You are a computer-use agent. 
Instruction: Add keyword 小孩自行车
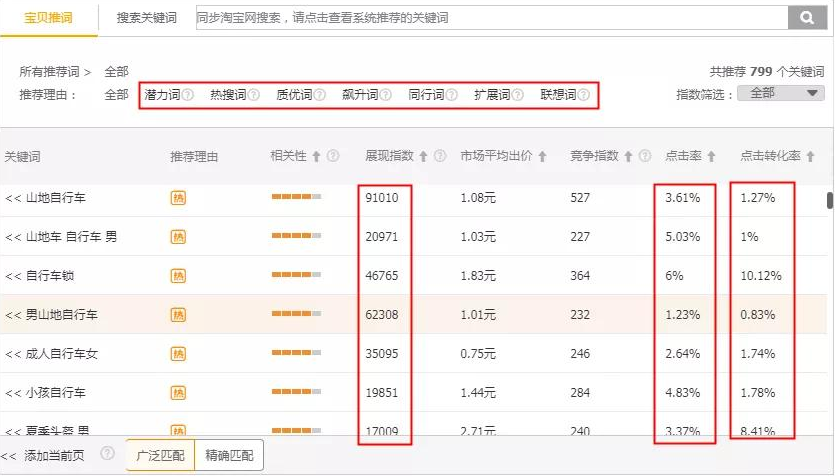coord(45,393)
